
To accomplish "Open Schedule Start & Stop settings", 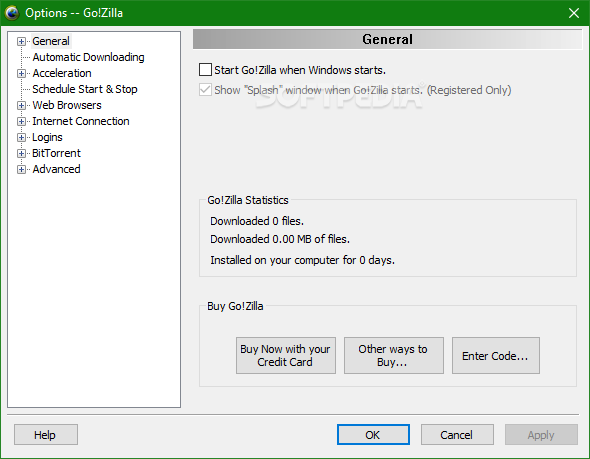I will tap(85, 89).
